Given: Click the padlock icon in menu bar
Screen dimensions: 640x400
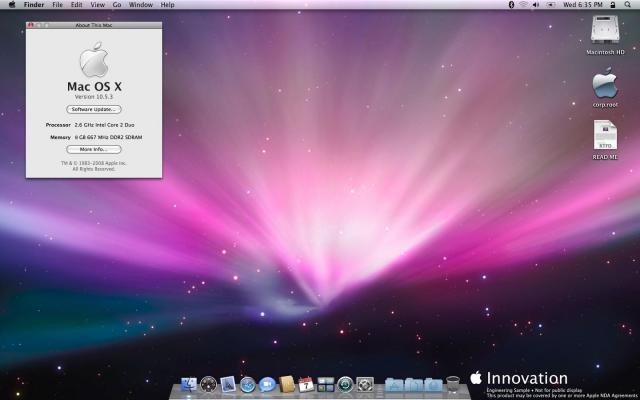Looking at the screenshot, I should 613,4.
